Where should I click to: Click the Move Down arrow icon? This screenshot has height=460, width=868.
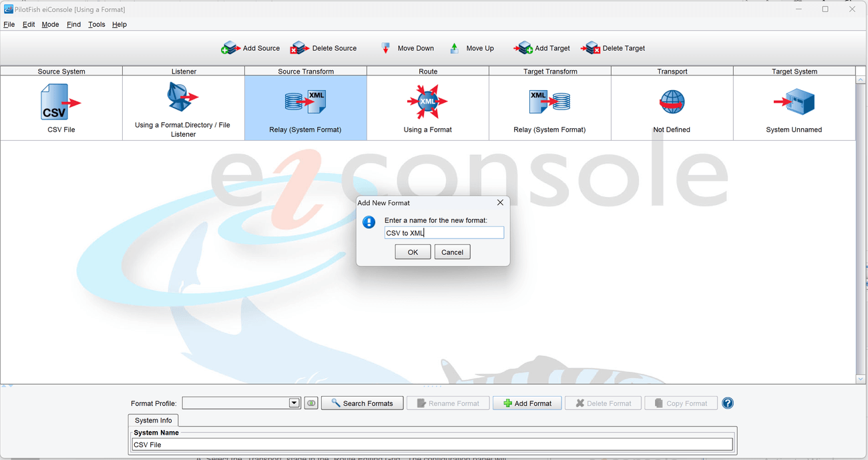coord(385,48)
